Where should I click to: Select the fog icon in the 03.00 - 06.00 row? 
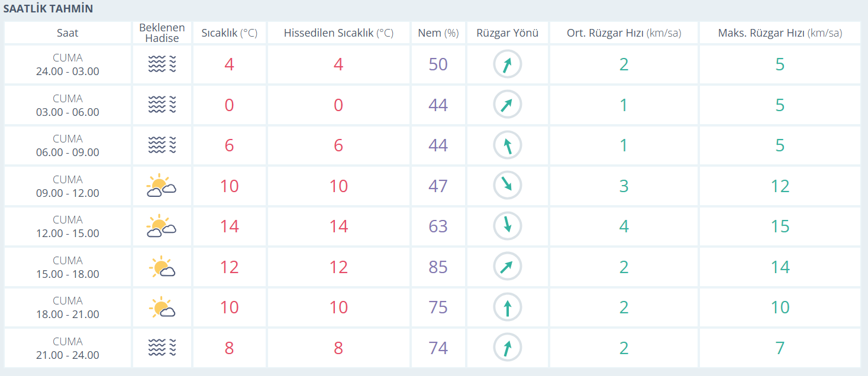click(162, 105)
